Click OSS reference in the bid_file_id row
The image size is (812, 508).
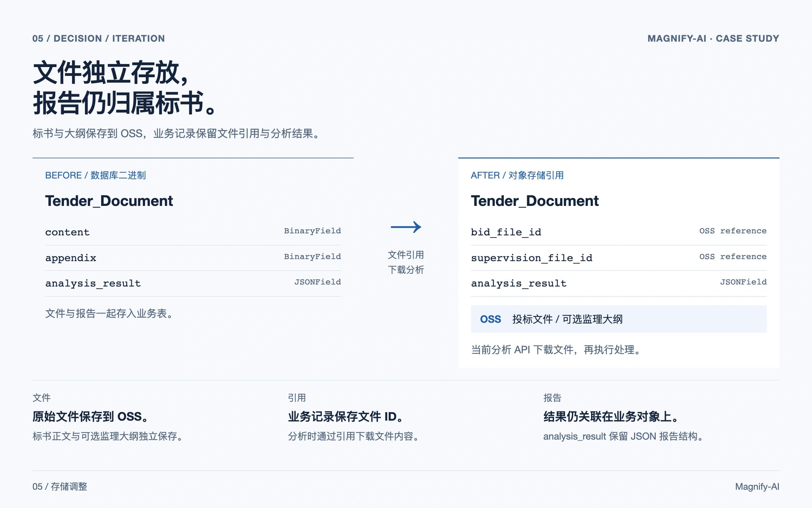tap(733, 231)
